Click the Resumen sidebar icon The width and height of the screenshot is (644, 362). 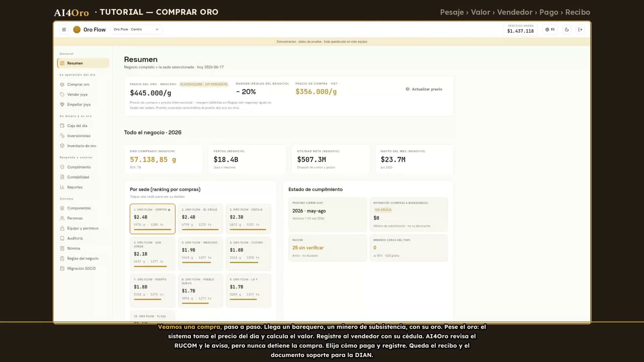tap(62, 63)
